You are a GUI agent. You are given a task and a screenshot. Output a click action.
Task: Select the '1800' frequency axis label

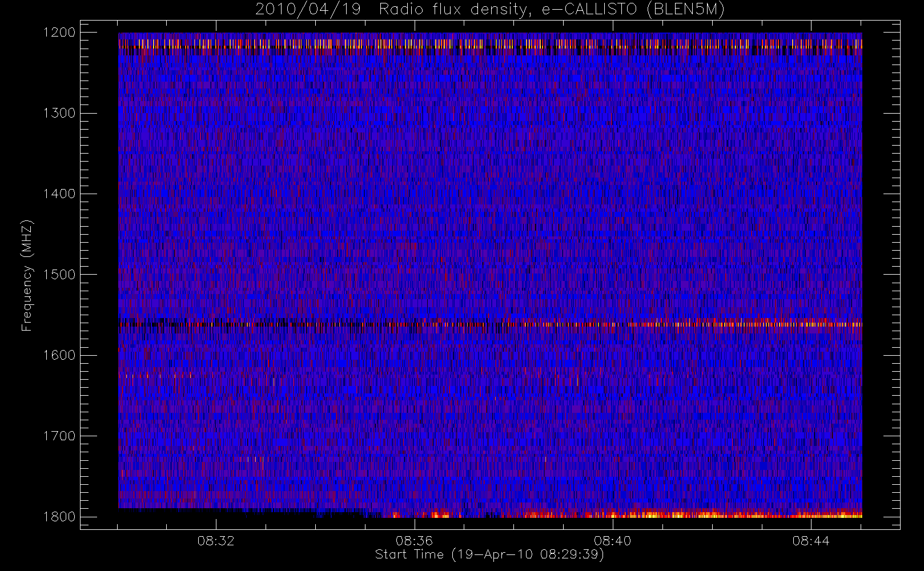tap(59, 517)
